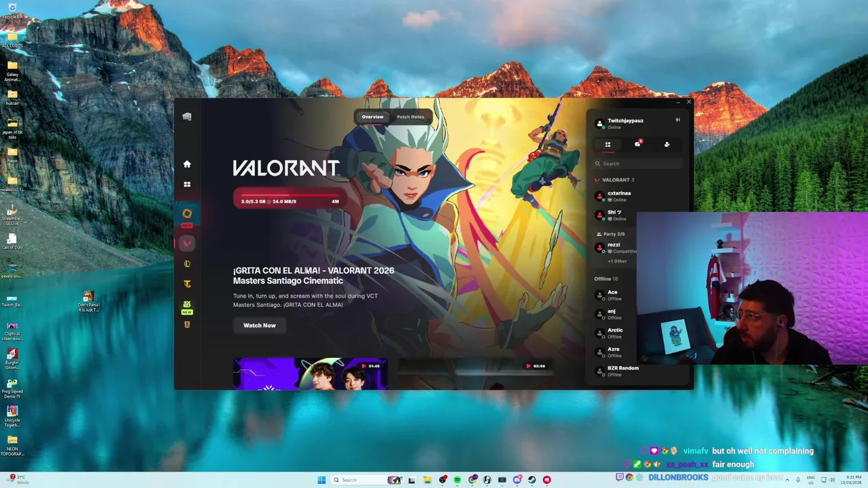Viewport: 868px width, 488px height.
Task: Open Spotify from the taskbar
Action: pos(458,480)
